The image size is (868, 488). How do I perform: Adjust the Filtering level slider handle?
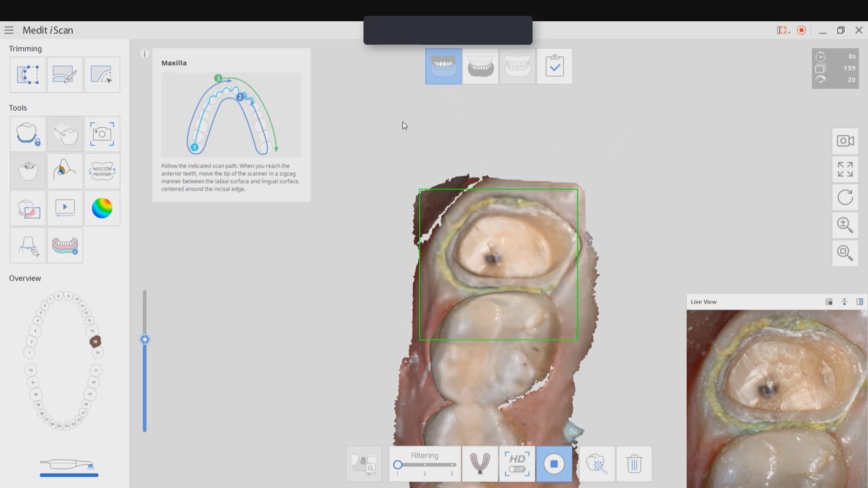pos(398,465)
